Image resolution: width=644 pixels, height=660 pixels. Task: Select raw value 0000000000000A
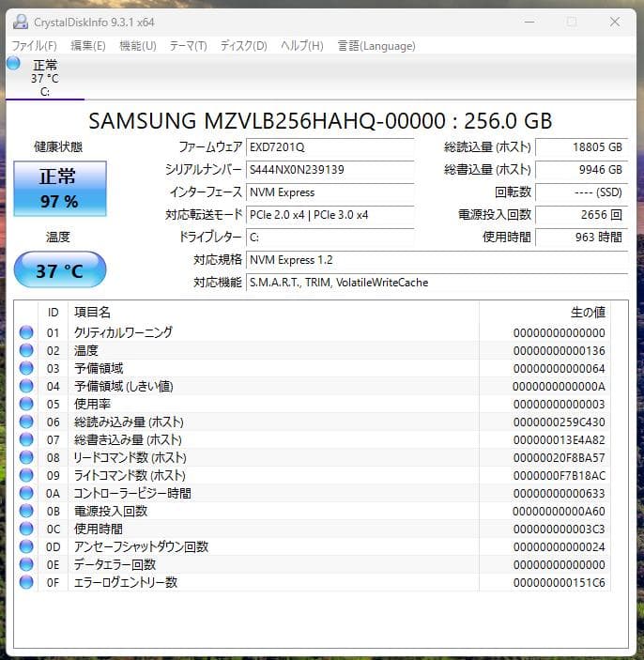click(x=559, y=387)
